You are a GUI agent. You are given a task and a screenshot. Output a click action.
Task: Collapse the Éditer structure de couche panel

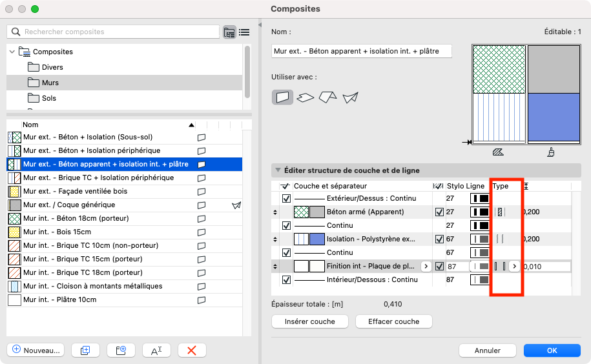coord(278,171)
